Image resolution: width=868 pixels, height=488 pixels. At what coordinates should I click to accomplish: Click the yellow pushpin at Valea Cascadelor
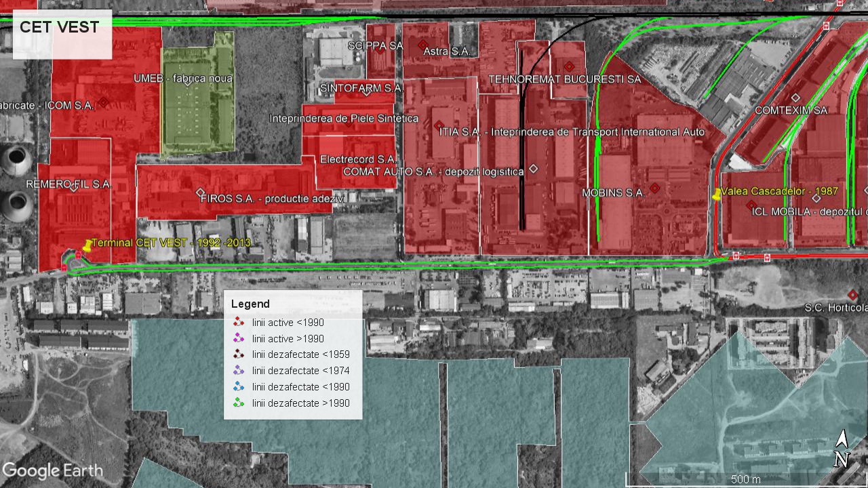(x=717, y=195)
